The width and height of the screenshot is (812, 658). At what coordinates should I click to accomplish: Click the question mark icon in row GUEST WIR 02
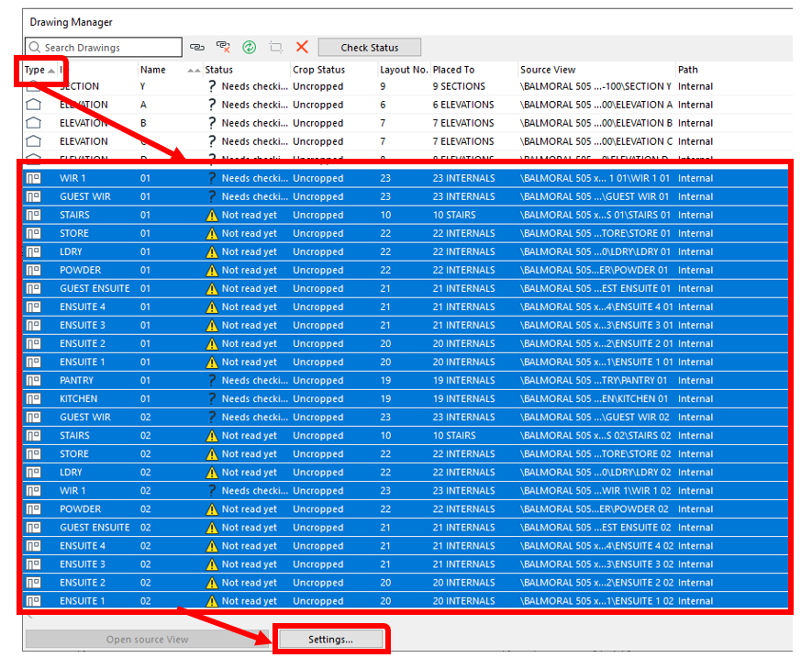click(x=212, y=417)
